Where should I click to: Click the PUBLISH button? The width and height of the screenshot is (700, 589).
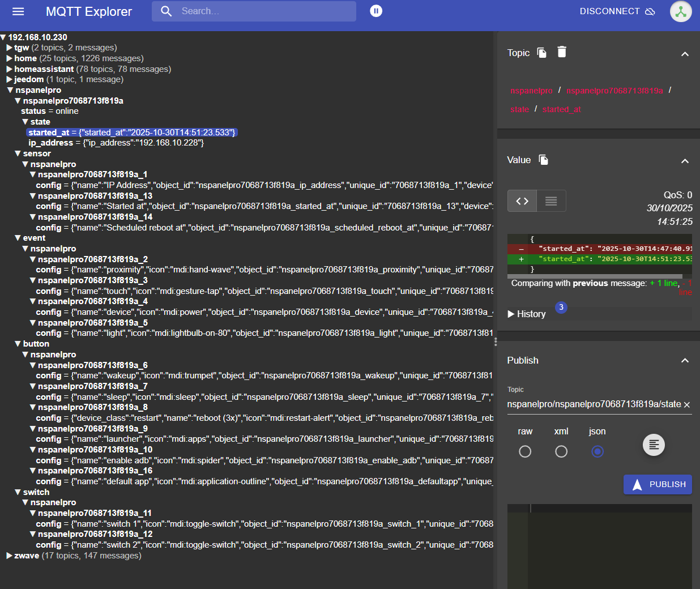pyautogui.click(x=658, y=484)
